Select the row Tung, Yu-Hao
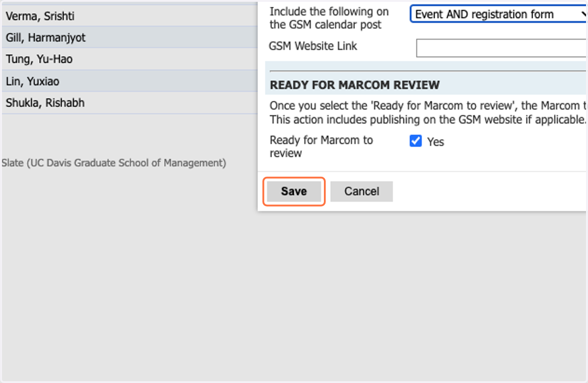 click(130, 59)
